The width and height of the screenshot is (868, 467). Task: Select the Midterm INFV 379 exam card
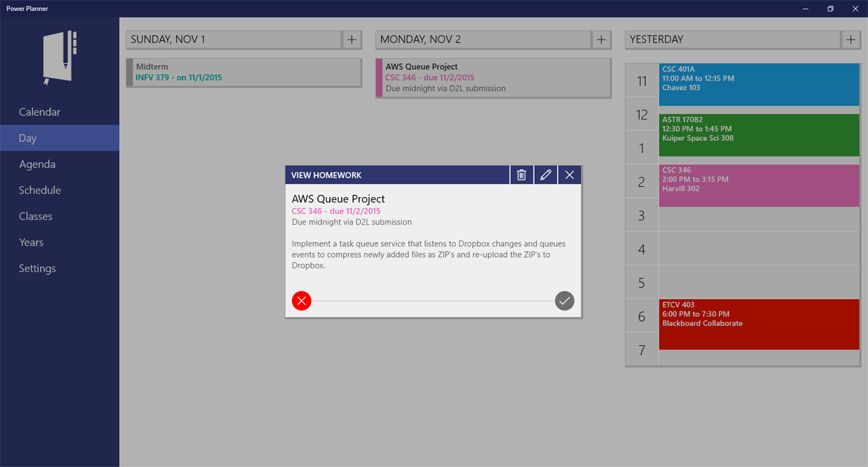coord(243,72)
